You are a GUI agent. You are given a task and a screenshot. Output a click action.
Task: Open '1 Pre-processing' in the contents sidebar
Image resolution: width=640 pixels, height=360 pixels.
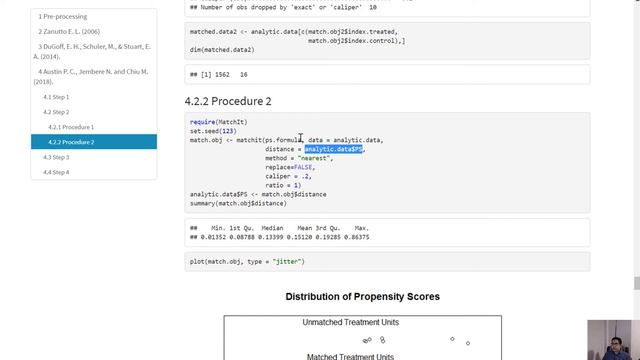[x=62, y=16]
